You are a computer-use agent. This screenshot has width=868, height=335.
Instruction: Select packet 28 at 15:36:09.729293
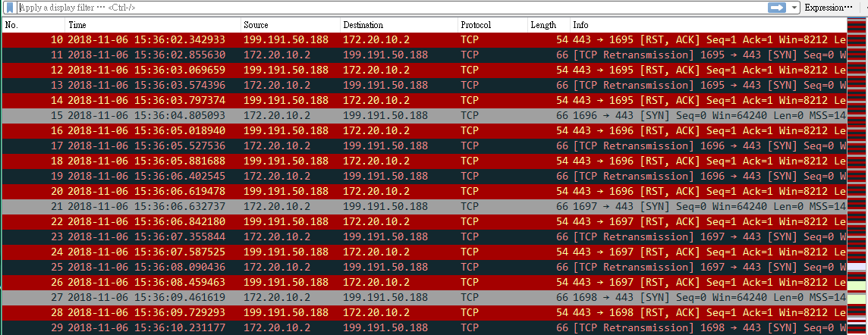tap(424, 312)
